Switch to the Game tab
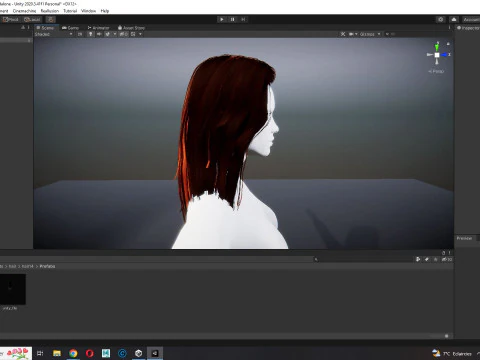Screen dimensions: 480x360 coord(70,28)
